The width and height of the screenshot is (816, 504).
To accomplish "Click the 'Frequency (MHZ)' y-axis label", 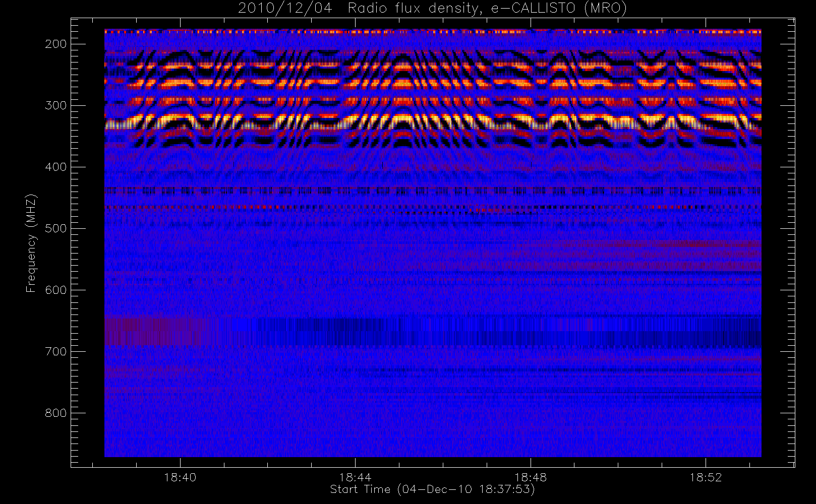I will click(x=31, y=243).
